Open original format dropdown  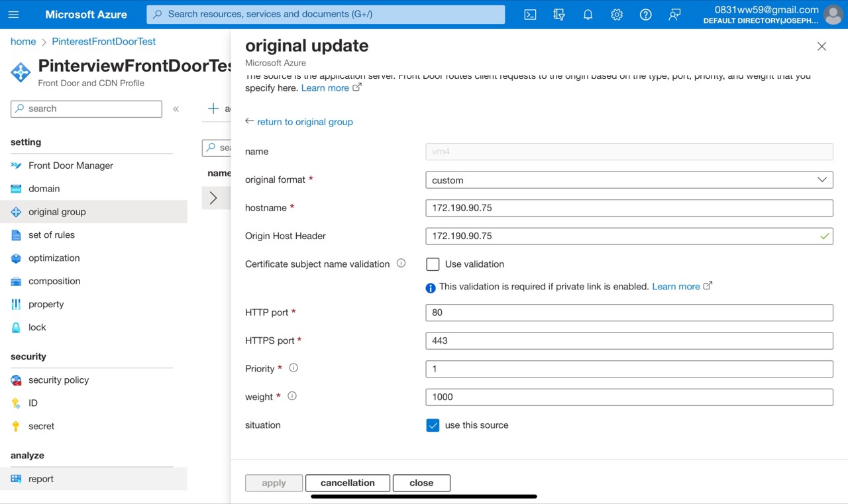click(629, 180)
